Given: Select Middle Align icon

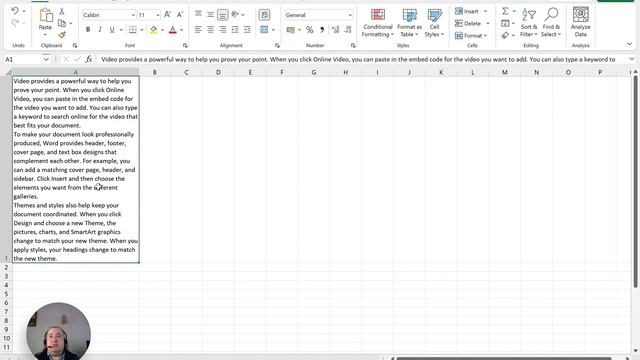Looking at the screenshot, I should point(210,15).
